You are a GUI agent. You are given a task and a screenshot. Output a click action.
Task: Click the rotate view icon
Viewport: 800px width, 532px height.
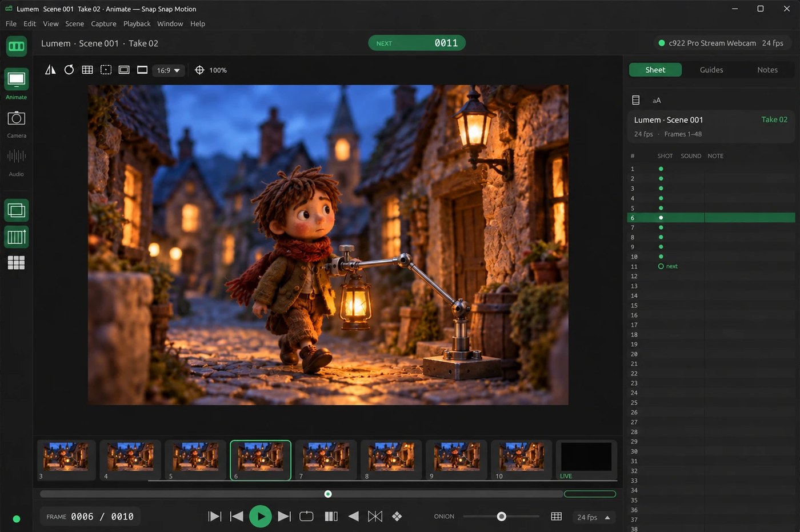[x=69, y=70]
